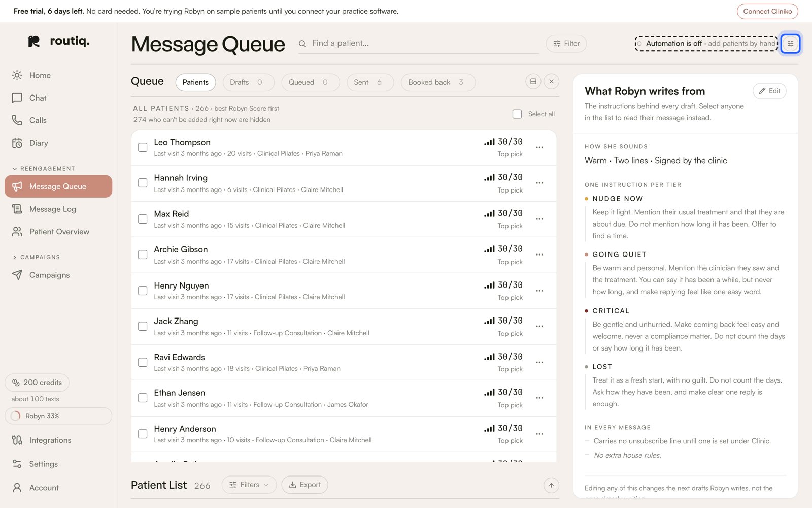Open the automation settings sliders icon
This screenshot has width=812, height=508.
click(790, 44)
